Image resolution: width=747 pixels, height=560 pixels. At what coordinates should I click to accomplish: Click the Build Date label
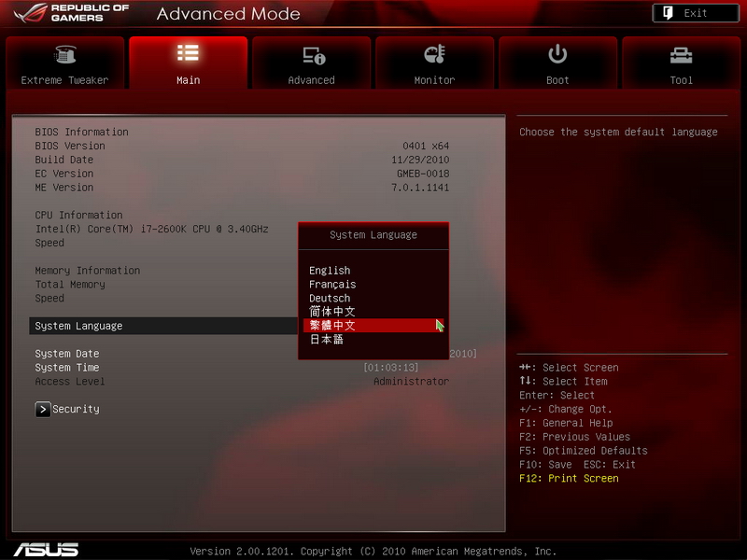63,160
